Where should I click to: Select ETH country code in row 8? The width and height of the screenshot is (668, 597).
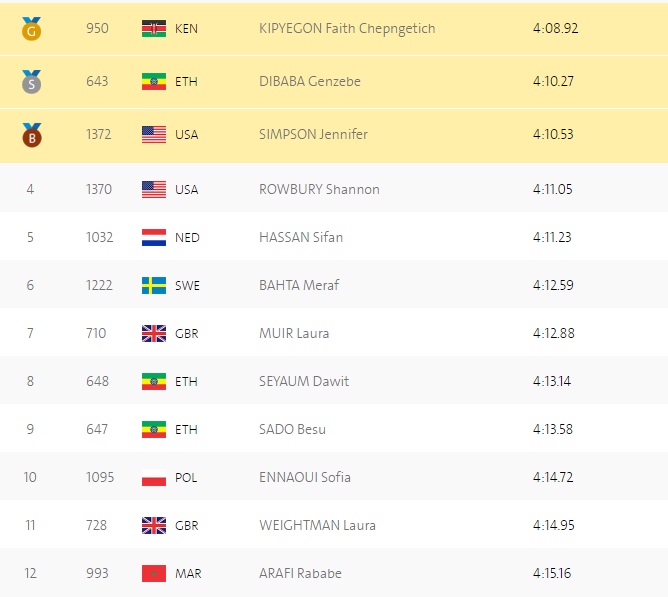point(186,381)
